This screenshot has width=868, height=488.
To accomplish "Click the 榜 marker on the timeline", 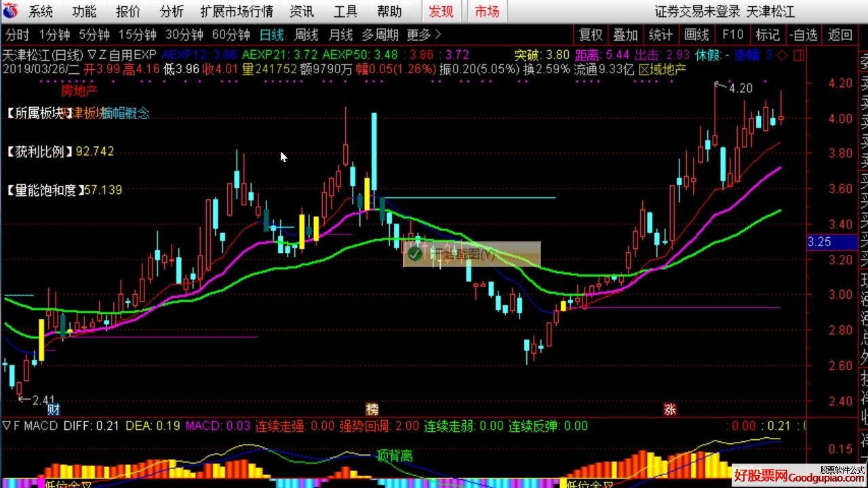I will coord(372,409).
